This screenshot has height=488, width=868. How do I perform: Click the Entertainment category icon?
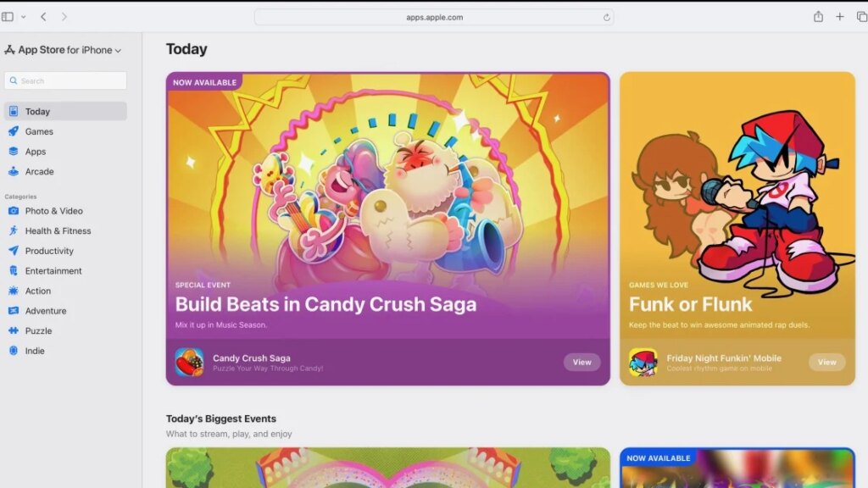[x=15, y=270]
